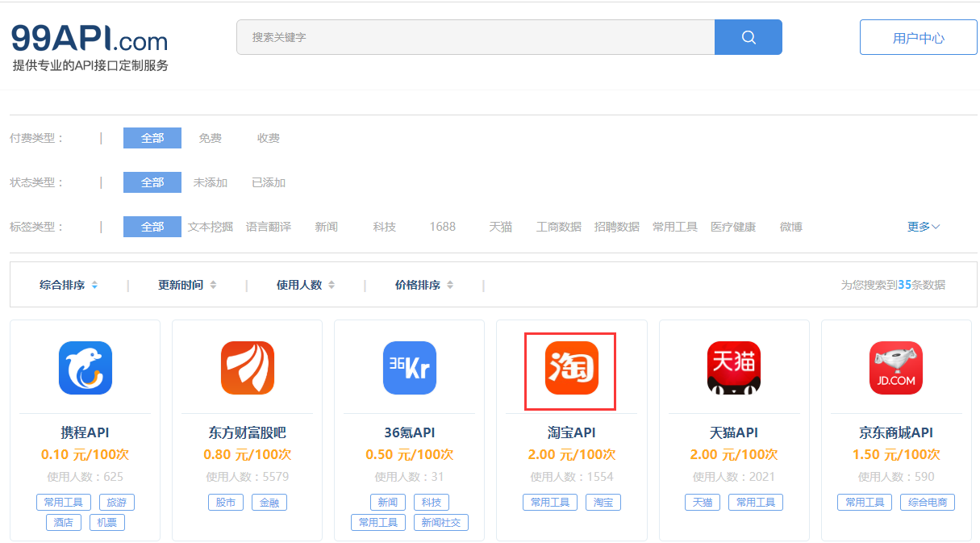Open the Tmall 天猫 cat icon
Viewport: 980px width, 543px height.
coord(733,368)
